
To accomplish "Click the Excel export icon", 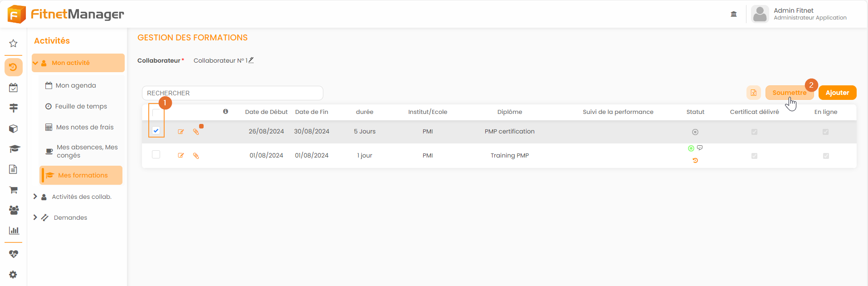I will click(x=753, y=93).
